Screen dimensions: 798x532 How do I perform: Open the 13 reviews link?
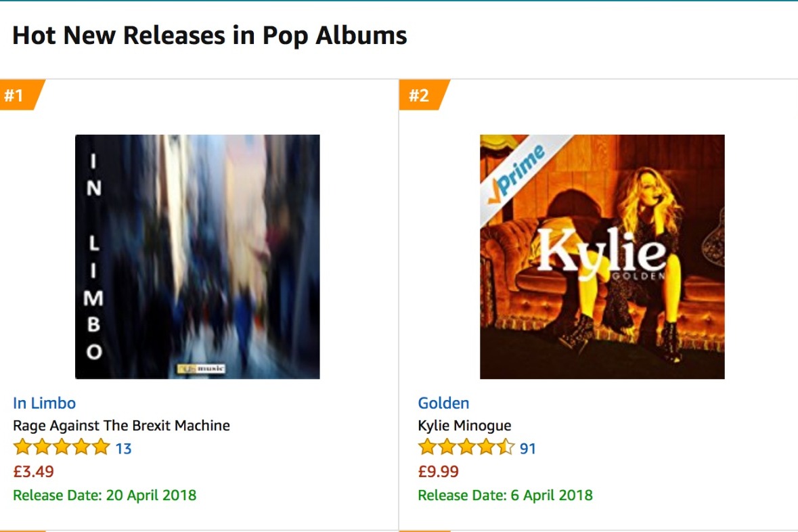(x=123, y=449)
